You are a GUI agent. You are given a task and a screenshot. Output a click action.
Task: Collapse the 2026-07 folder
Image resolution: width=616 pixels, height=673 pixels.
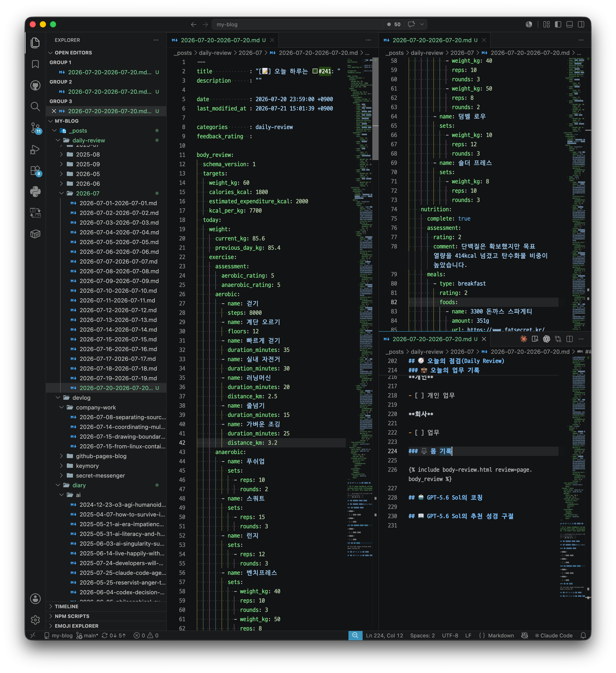[x=61, y=193]
